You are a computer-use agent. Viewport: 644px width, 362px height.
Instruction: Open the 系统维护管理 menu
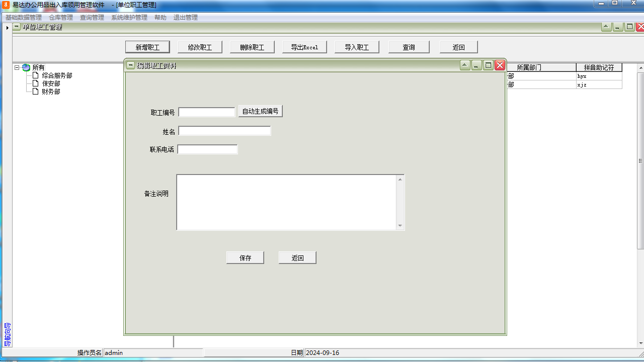click(128, 17)
